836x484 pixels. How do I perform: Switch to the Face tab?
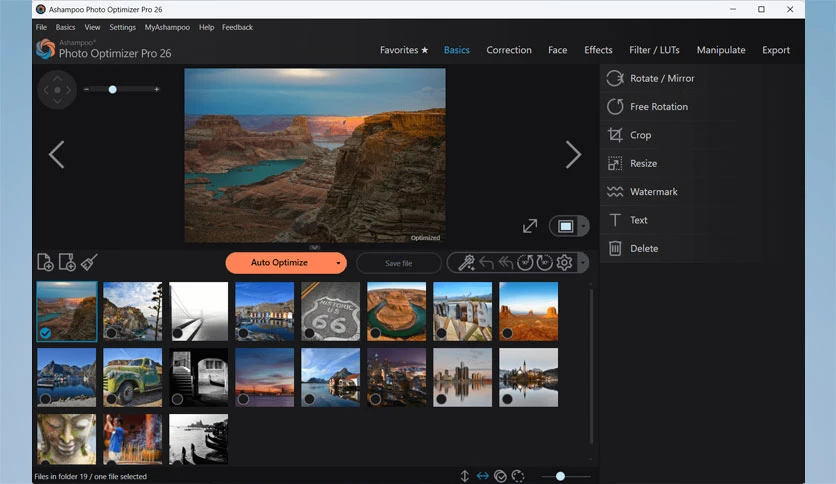pyautogui.click(x=557, y=50)
